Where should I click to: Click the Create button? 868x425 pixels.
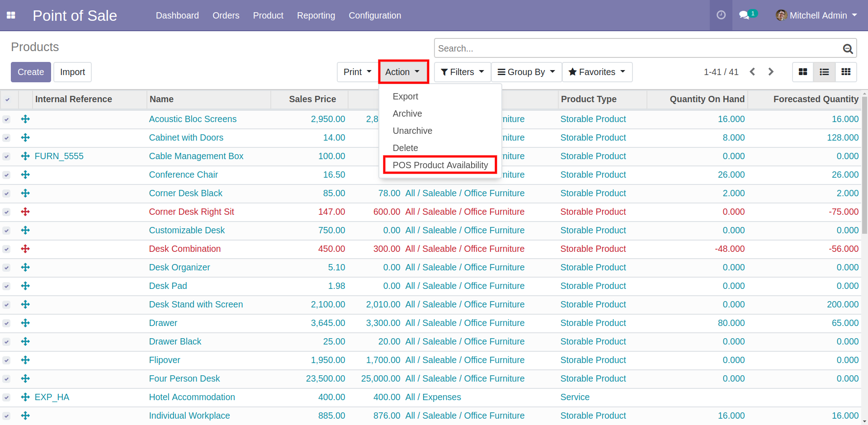[31, 72]
